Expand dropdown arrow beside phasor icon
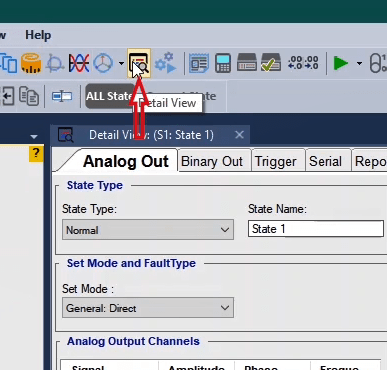 click(121, 63)
